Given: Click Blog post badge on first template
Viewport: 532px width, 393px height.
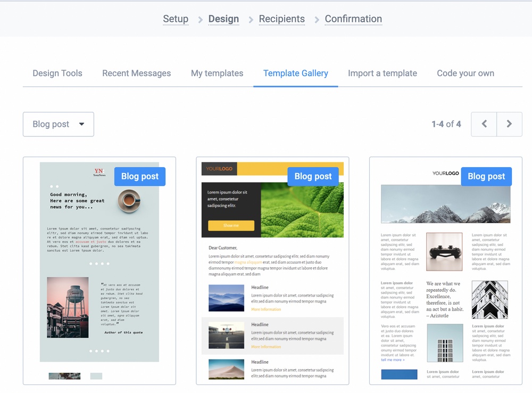Looking at the screenshot, I should tap(140, 177).
